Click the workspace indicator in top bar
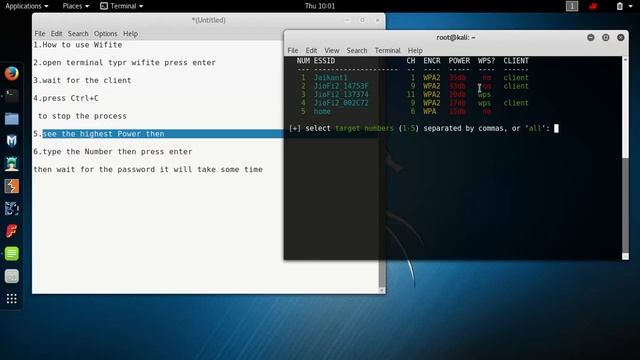The width and height of the screenshot is (640, 360). point(572,6)
